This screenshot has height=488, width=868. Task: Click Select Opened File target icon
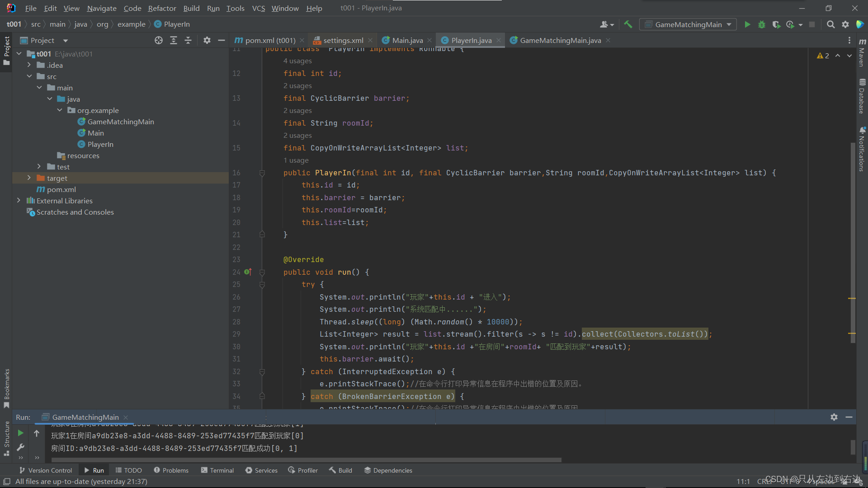(x=159, y=40)
